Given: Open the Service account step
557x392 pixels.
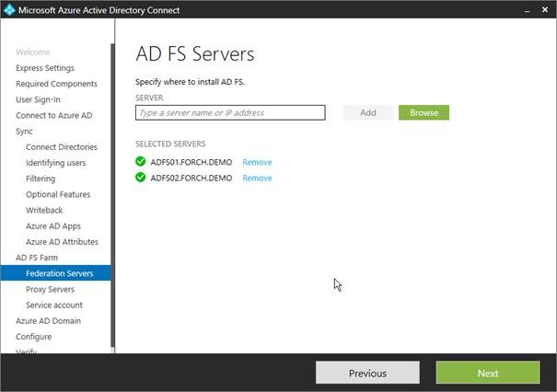Looking at the screenshot, I should pos(54,305).
